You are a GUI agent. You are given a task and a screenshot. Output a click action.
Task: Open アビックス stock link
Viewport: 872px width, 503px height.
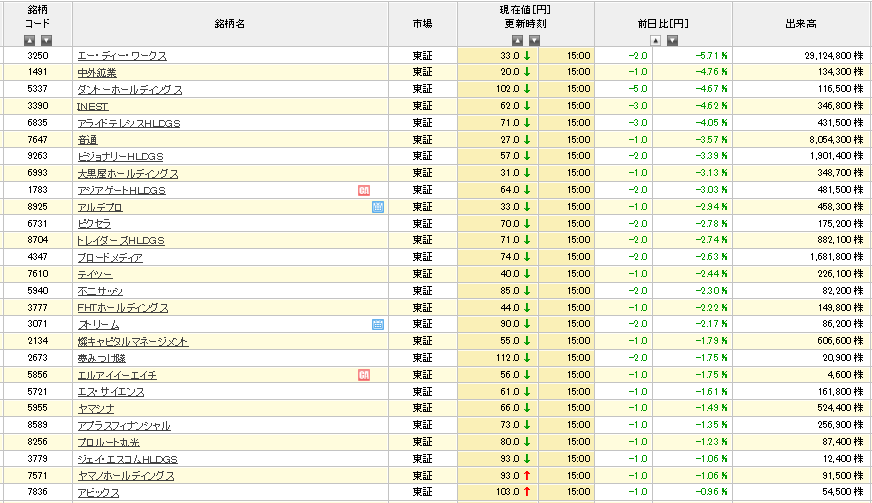pyautogui.click(x=98, y=492)
